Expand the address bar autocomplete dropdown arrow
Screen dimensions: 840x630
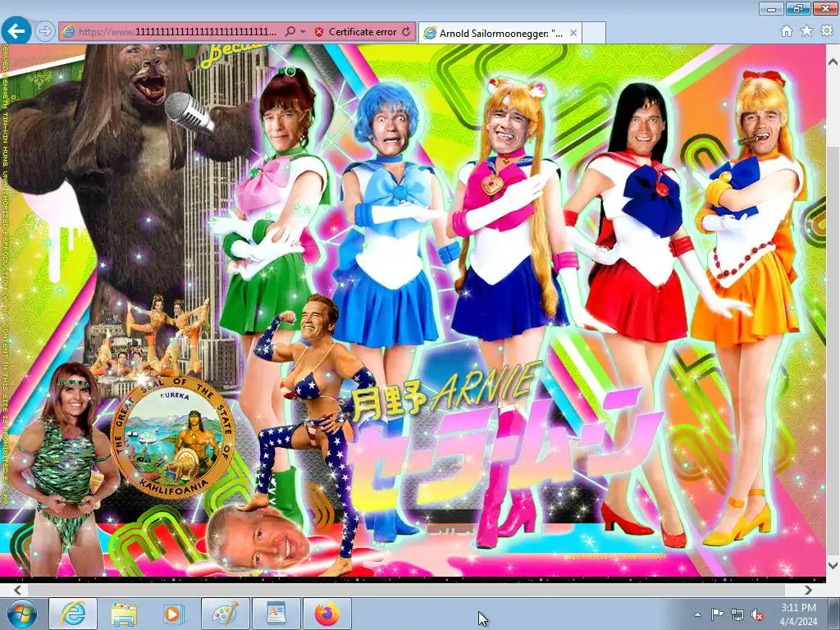304,32
